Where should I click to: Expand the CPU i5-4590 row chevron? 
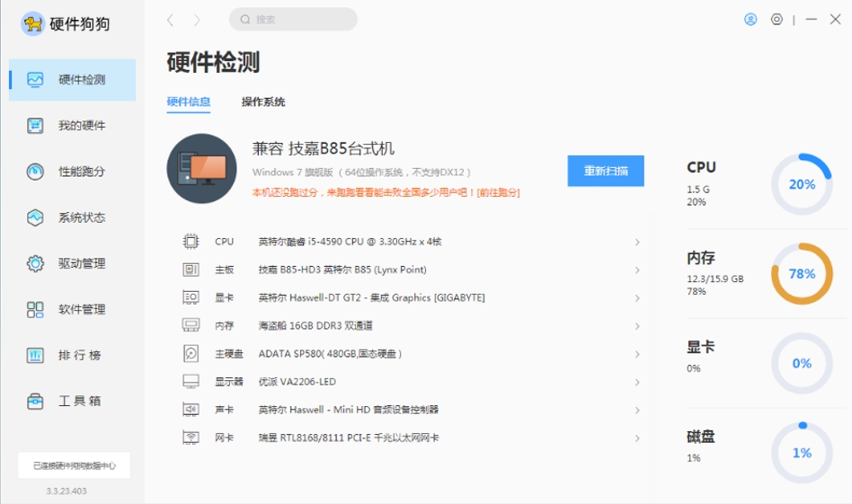pyautogui.click(x=637, y=243)
